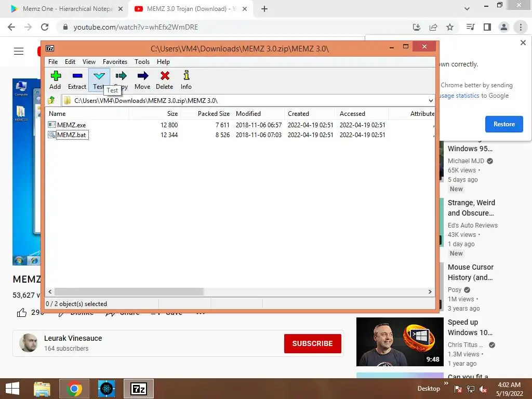Open Leurak Vinesauce channel avatar
The width and height of the screenshot is (532, 399).
tap(29, 343)
